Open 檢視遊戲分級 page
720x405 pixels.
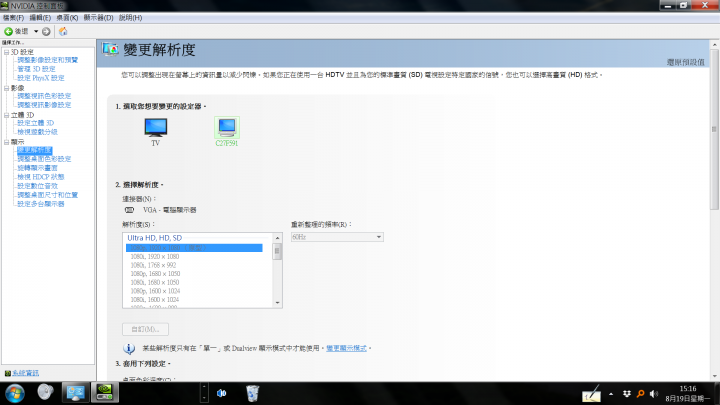click(37, 132)
